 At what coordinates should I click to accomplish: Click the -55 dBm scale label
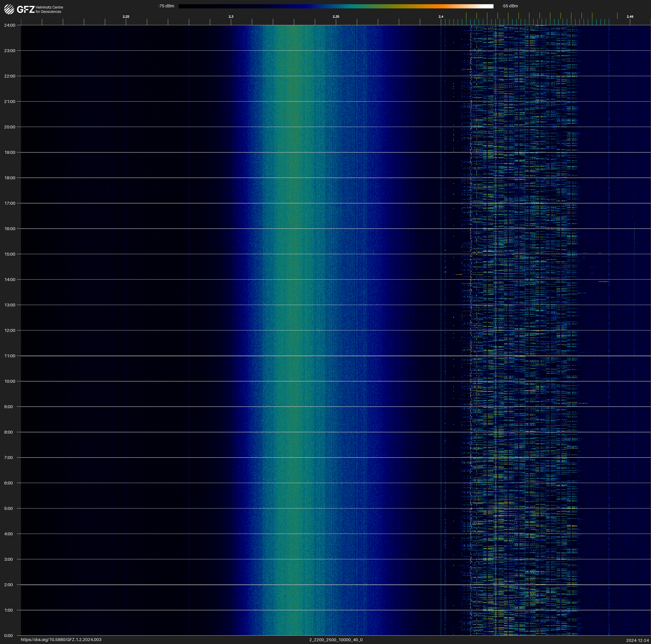pos(509,6)
